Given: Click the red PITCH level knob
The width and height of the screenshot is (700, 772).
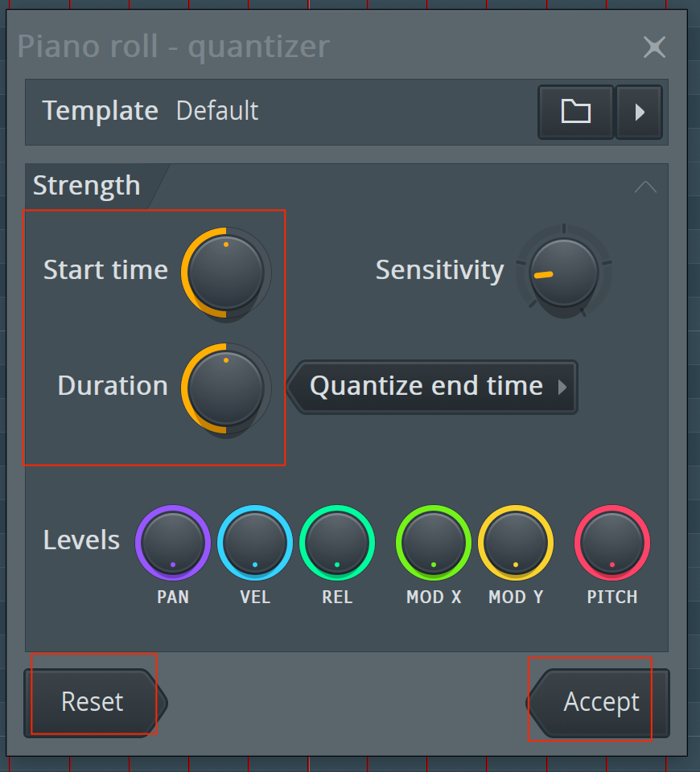Looking at the screenshot, I should [x=612, y=543].
